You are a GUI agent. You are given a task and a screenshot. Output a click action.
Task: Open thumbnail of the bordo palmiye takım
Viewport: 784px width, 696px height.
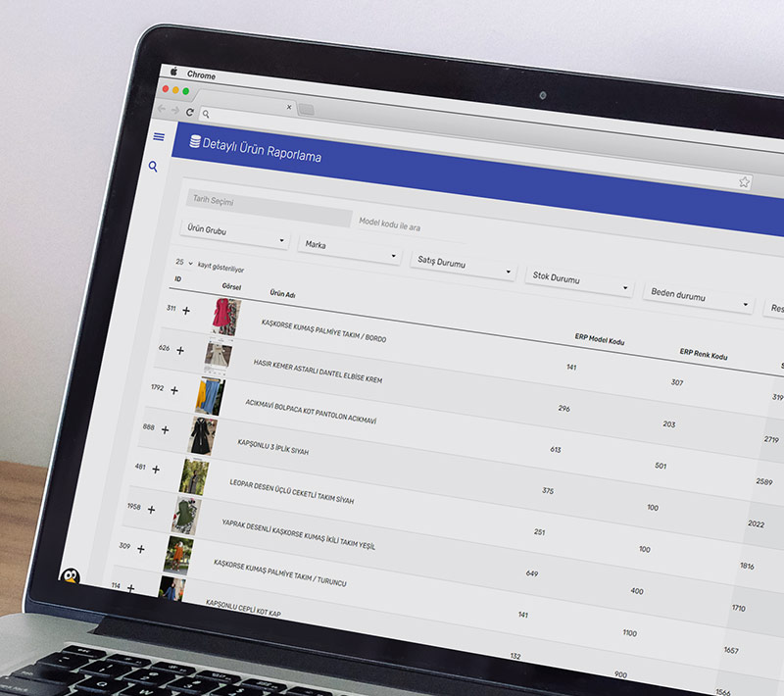coord(225,317)
